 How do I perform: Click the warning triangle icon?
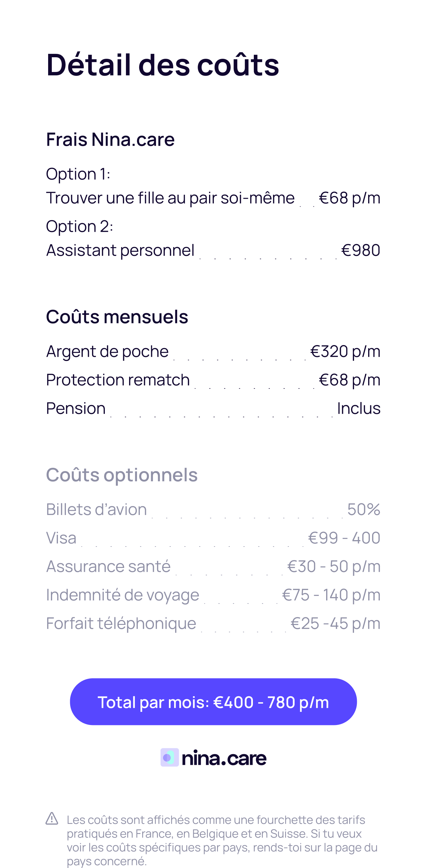[x=52, y=818]
